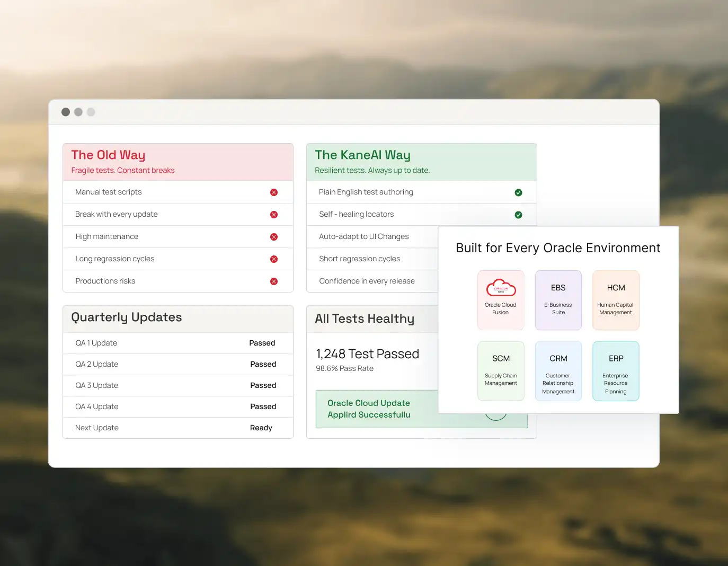Open the ERP Enterprise Resource Planning card
This screenshot has width=728, height=566.
click(x=616, y=371)
